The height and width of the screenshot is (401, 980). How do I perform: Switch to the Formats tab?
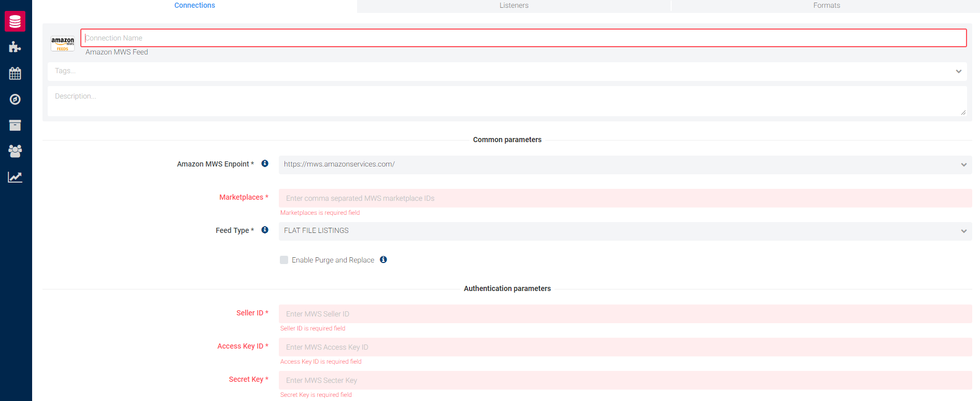[827, 6]
